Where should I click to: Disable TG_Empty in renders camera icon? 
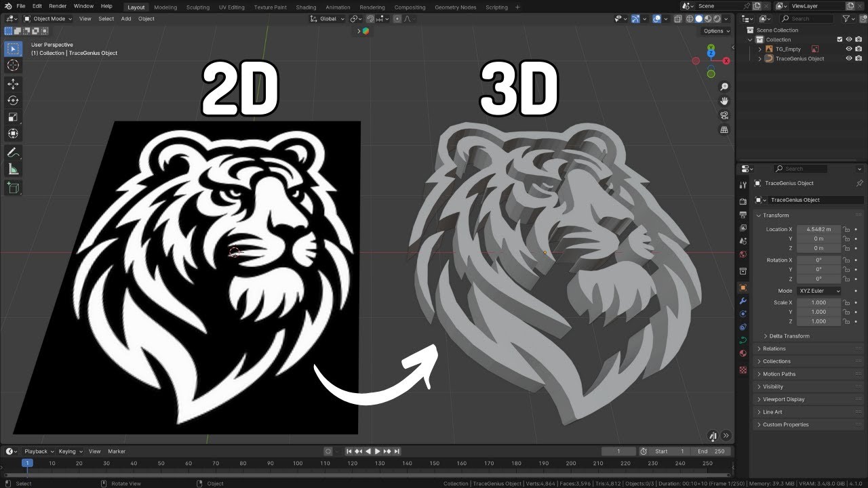858,49
